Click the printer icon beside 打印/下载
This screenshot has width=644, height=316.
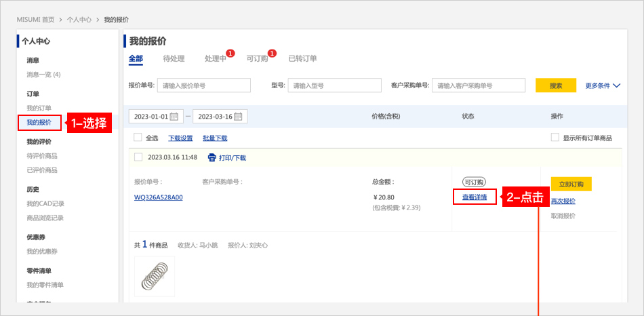point(212,157)
